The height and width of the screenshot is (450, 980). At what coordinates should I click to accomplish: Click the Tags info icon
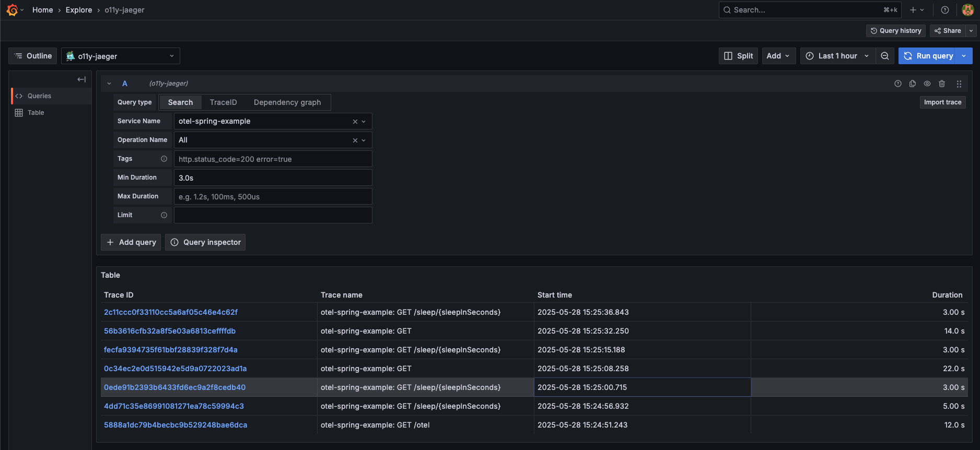(164, 159)
